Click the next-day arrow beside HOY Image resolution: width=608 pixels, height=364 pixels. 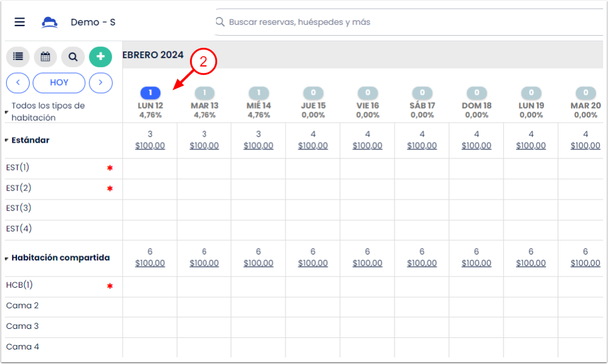(100, 83)
